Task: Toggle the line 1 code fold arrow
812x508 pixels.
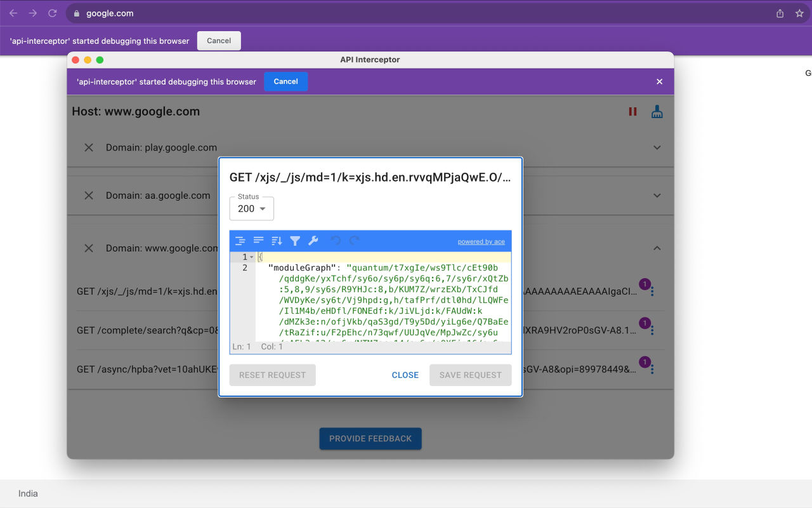Action: (x=252, y=257)
